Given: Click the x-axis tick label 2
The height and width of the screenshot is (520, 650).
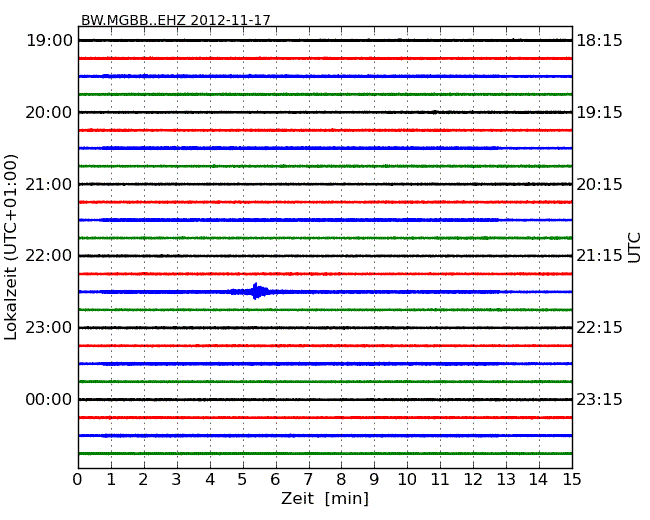Looking at the screenshot, I should [143, 479].
